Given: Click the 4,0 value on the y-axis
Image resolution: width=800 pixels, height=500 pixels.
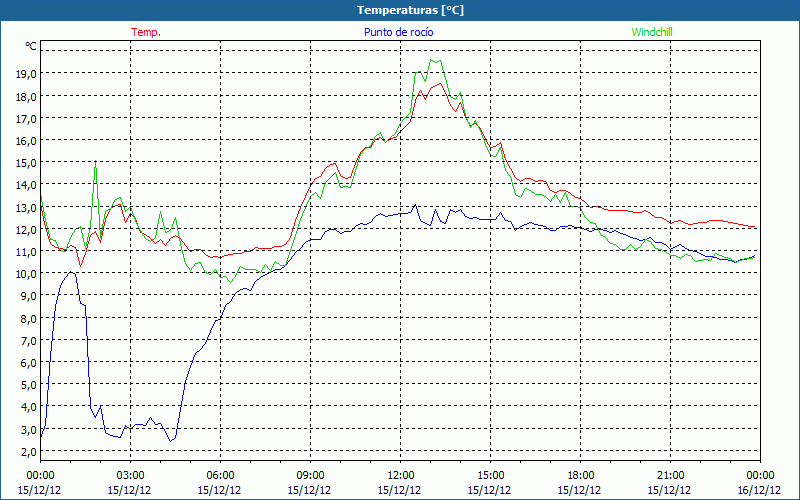Looking at the screenshot, I should 28,407.
